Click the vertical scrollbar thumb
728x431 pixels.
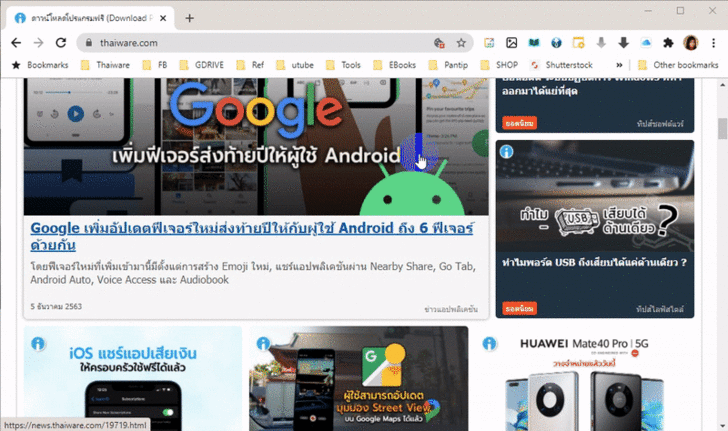(722, 129)
